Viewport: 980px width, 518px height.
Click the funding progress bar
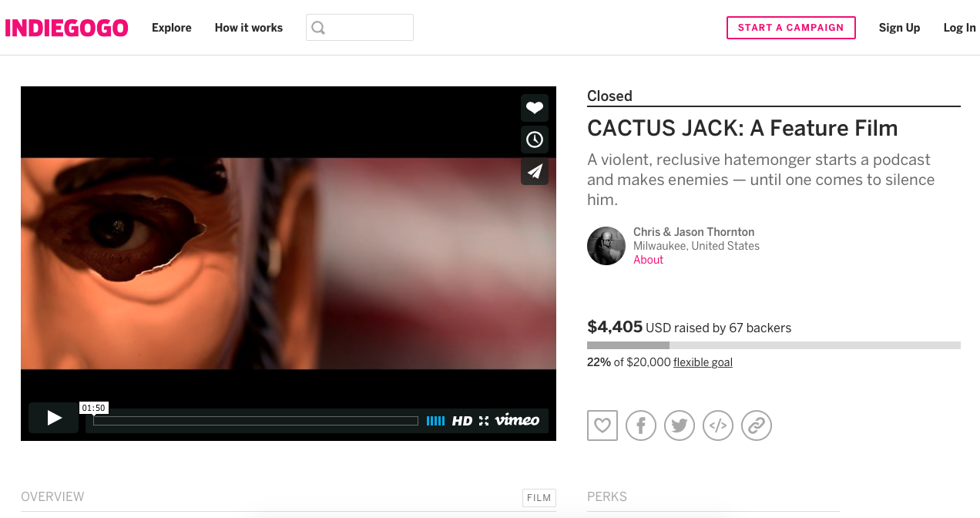tap(774, 345)
